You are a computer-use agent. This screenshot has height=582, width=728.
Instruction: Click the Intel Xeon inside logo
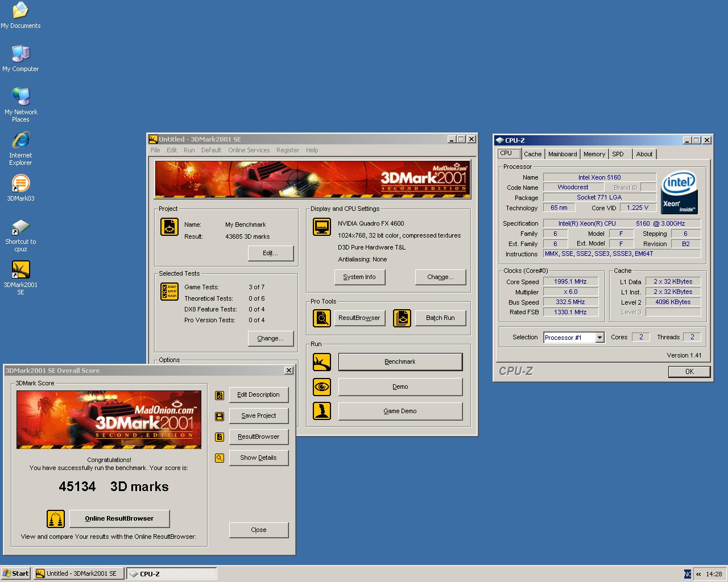coord(680,193)
